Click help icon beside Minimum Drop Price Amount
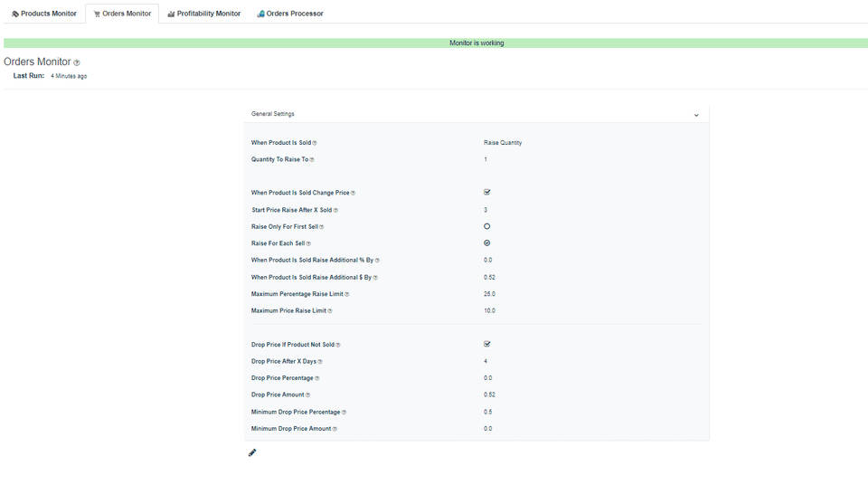The height and width of the screenshot is (485, 868). (x=335, y=429)
